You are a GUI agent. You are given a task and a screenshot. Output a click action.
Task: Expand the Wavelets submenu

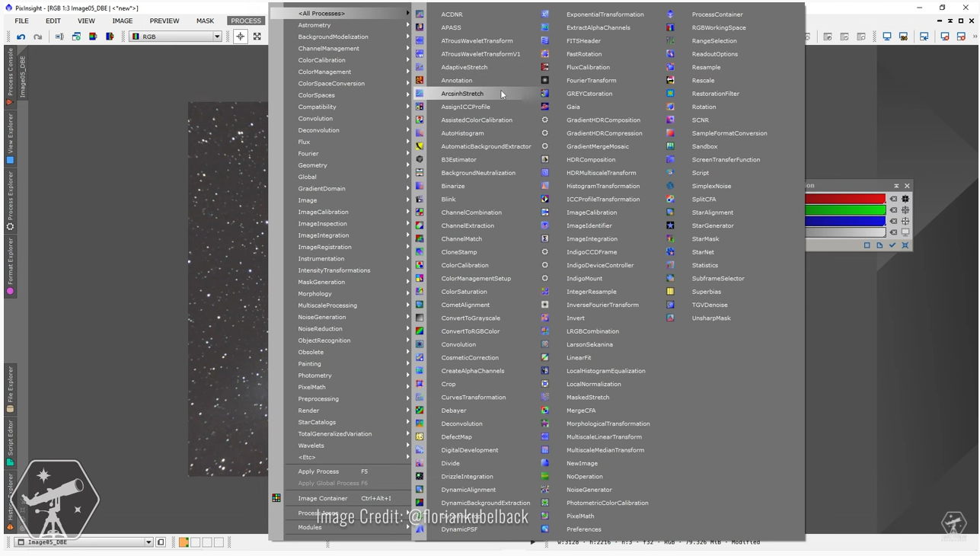348,446
